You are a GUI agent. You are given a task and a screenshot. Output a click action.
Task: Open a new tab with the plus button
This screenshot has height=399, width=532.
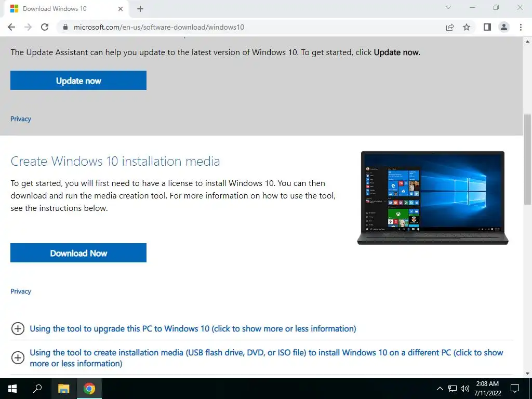pos(140,9)
